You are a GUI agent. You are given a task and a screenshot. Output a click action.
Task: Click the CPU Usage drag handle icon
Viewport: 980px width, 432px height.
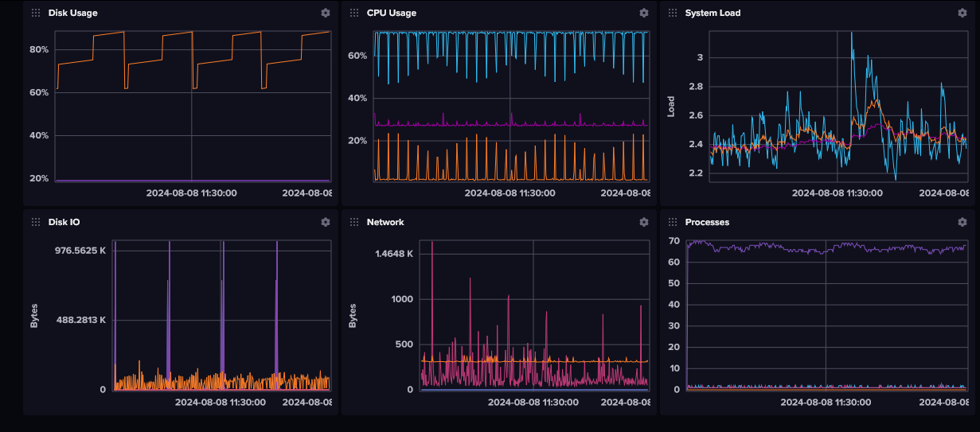353,13
